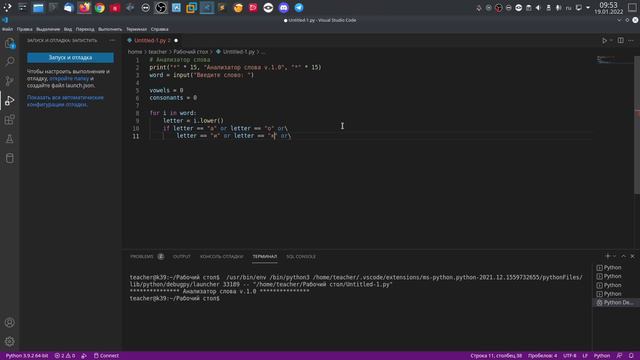Click the teacher breadcrumb segment
640x360 pixels.
pyautogui.click(x=158, y=52)
